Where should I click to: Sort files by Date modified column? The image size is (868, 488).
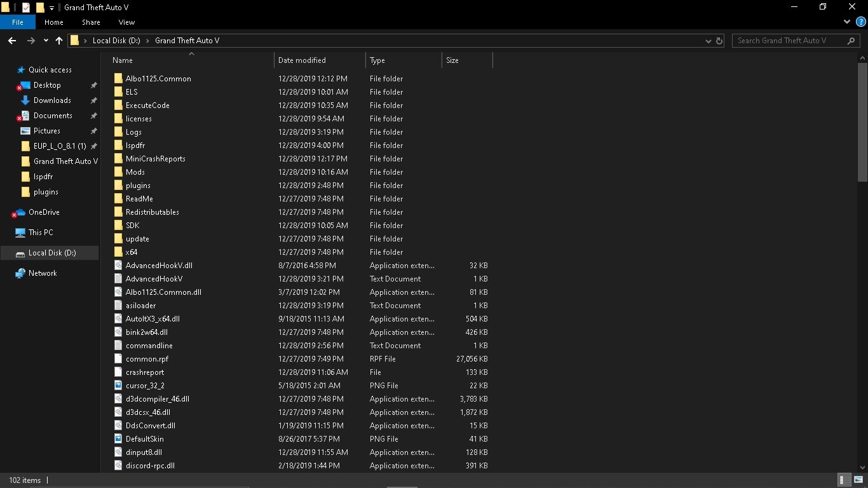pyautogui.click(x=302, y=60)
